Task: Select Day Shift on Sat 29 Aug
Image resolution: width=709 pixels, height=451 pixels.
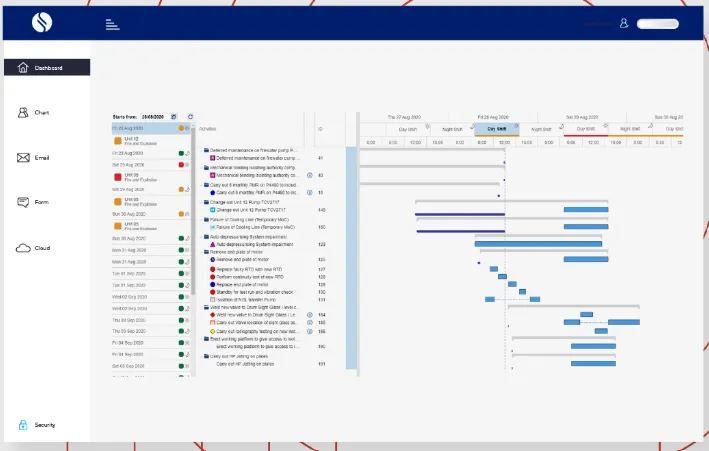Action: [x=586, y=129]
